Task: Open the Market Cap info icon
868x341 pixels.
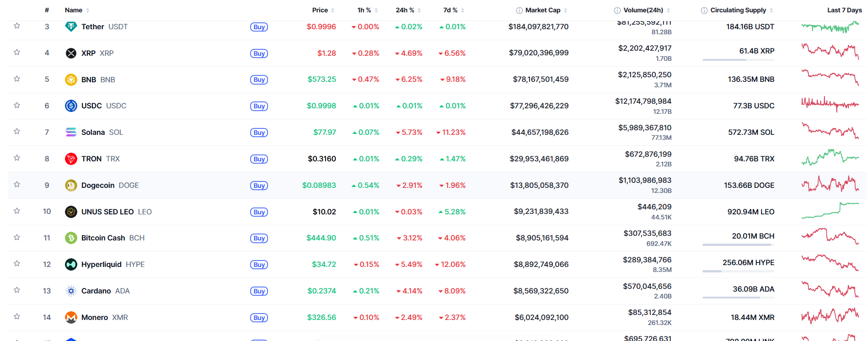Action: pos(519,11)
